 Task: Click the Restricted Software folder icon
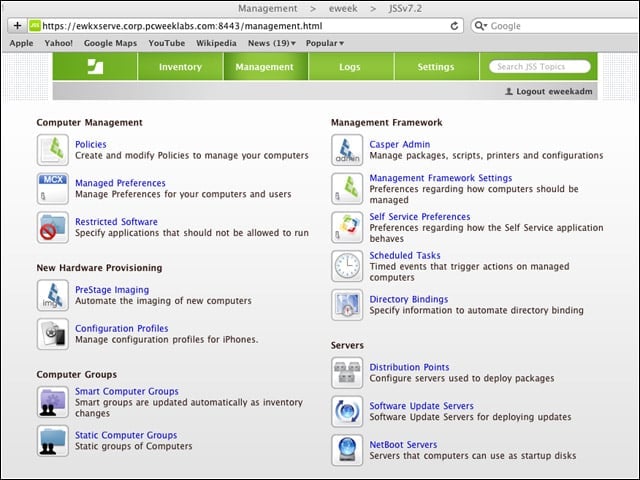coord(53,227)
